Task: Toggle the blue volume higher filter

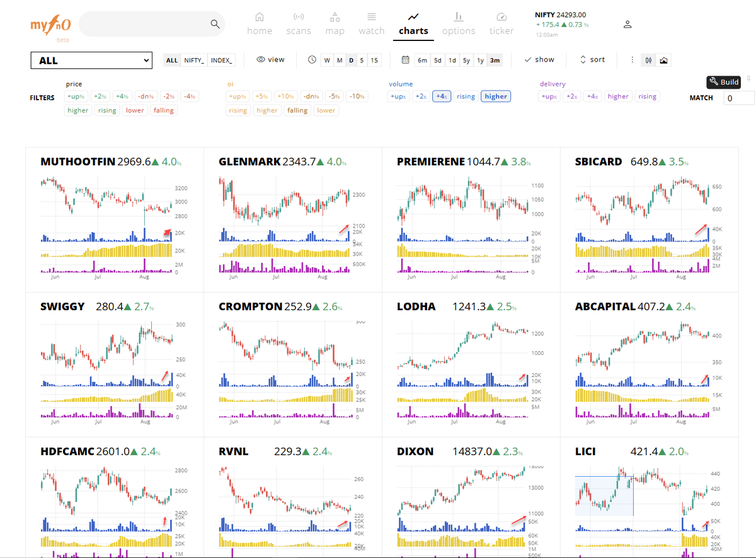Action: [496, 96]
